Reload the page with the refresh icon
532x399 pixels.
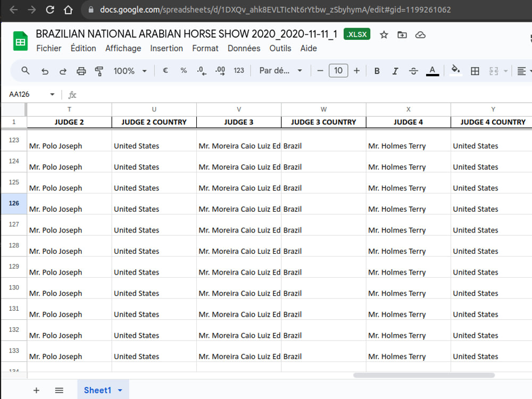tap(50, 10)
